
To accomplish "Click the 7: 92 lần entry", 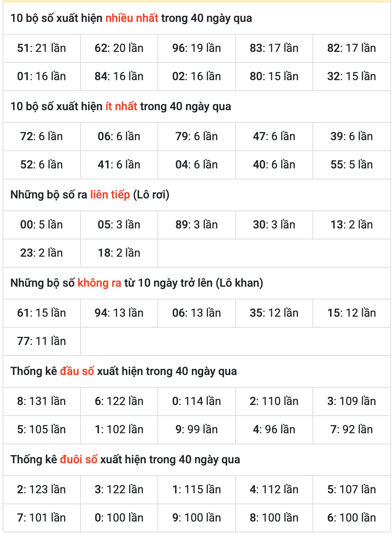I will pyautogui.click(x=351, y=430).
